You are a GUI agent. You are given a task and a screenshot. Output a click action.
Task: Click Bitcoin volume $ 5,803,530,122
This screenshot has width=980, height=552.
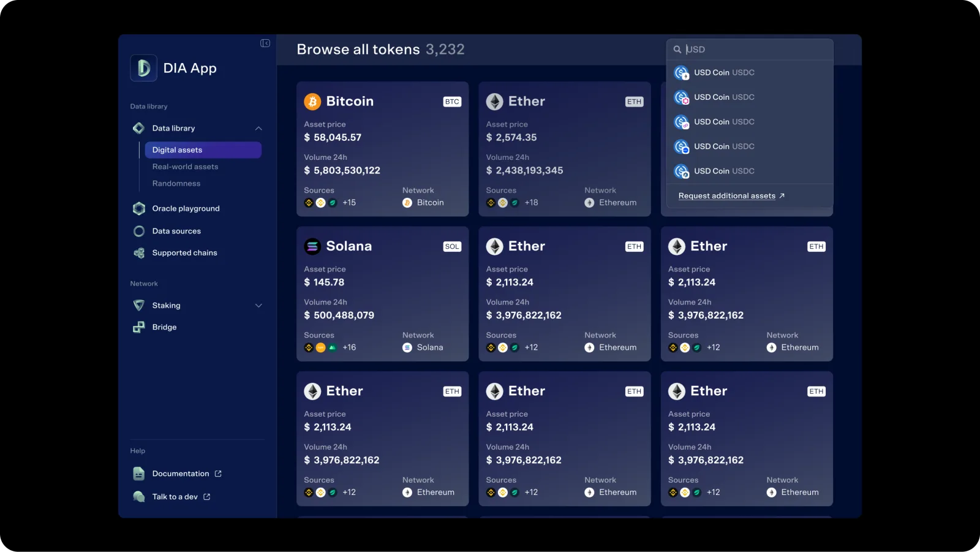tap(342, 171)
